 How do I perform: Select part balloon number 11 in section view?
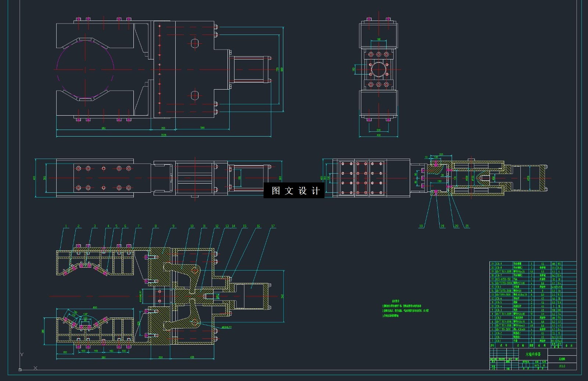(204, 226)
